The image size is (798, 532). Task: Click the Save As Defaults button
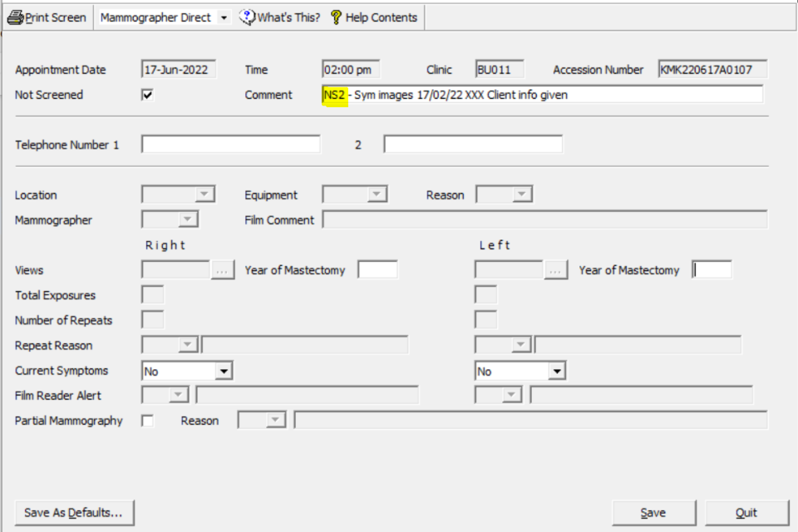tap(74, 513)
